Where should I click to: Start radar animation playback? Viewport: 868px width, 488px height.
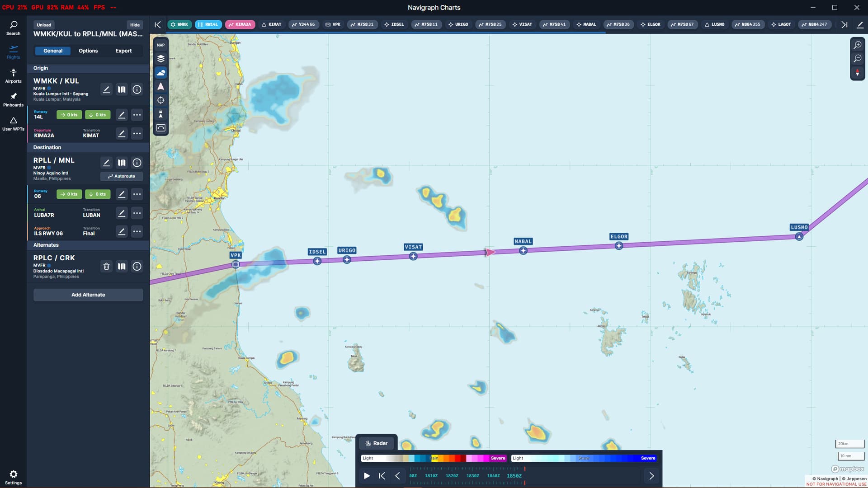[367, 476]
